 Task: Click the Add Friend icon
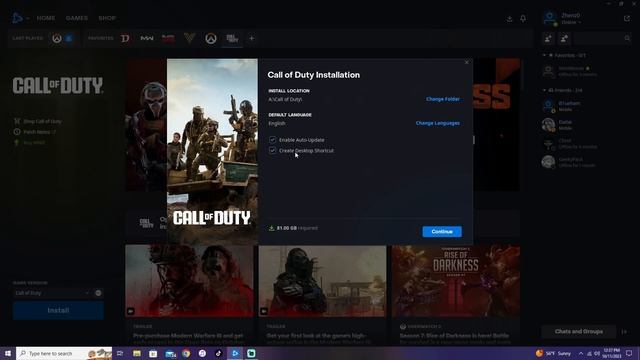click(x=548, y=38)
